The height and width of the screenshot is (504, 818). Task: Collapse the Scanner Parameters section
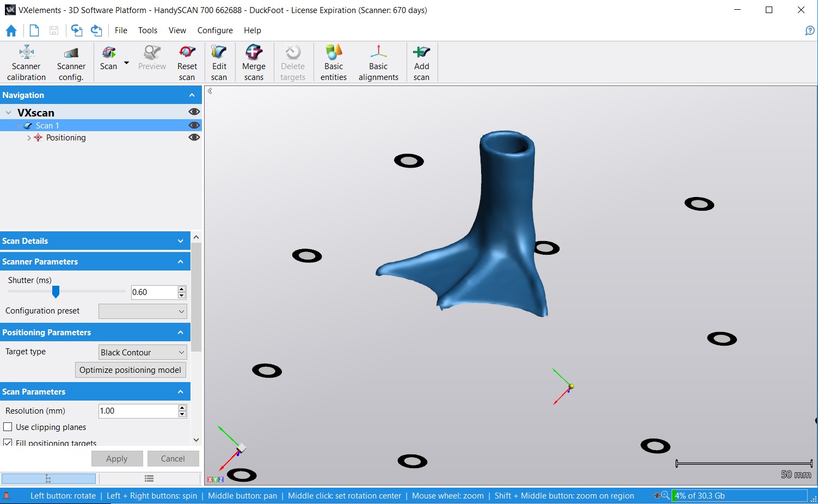[x=181, y=262]
